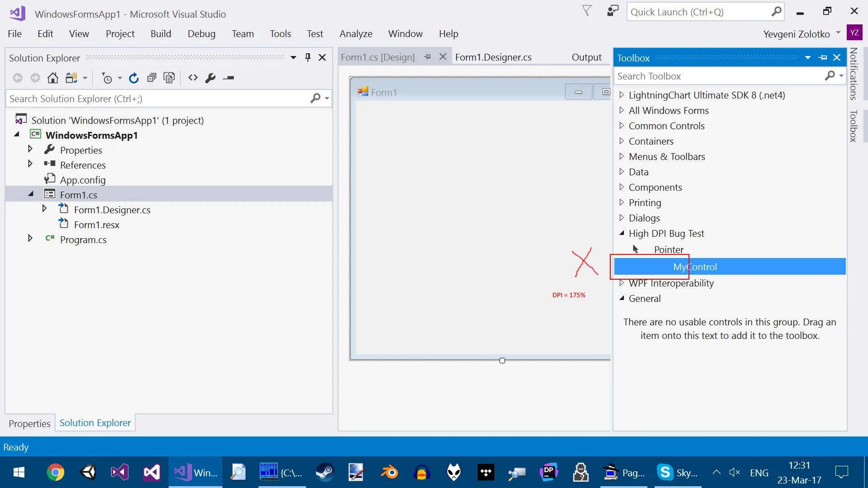Collapse the High DPI Bug Test group
Viewport: 868px width, 488px height.
pos(622,233)
